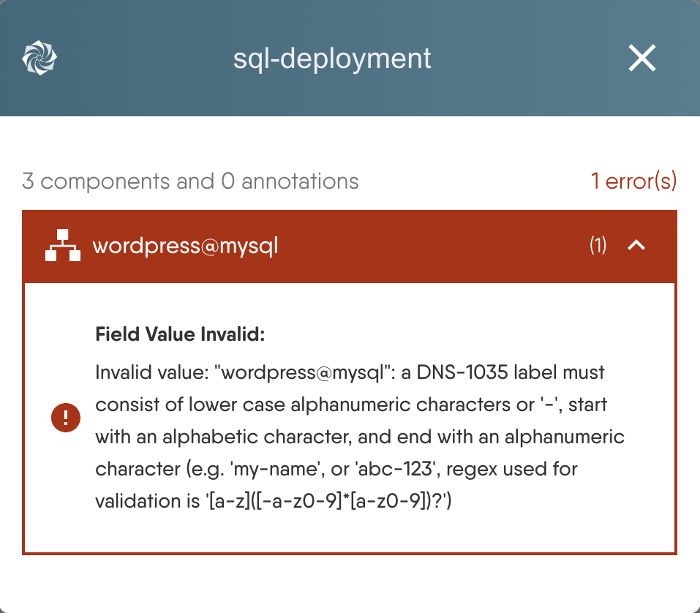
Task: Select the workload topology icon beside wordpress@mysql
Action: click(x=63, y=246)
